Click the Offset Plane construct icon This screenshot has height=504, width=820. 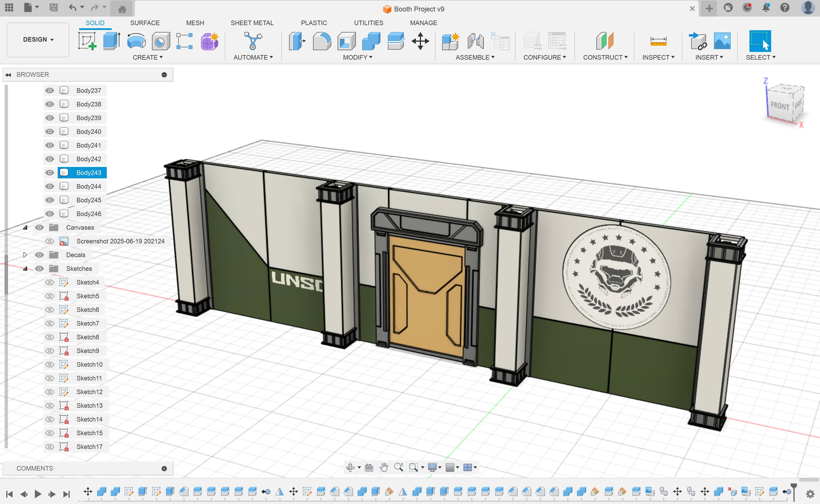pos(605,41)
